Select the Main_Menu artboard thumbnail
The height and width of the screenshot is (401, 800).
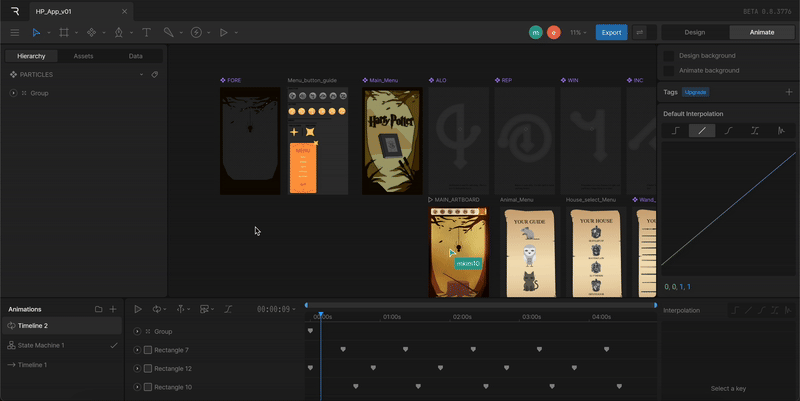(x=392, y=141)
